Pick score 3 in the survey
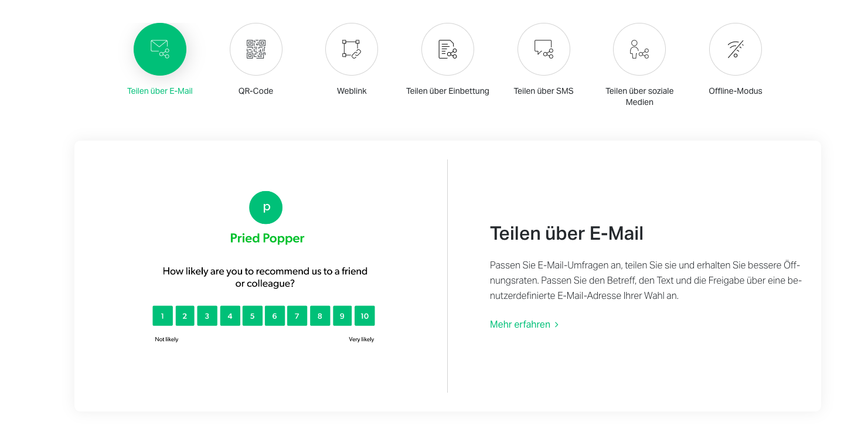868x439 pixels. (207, 316)
